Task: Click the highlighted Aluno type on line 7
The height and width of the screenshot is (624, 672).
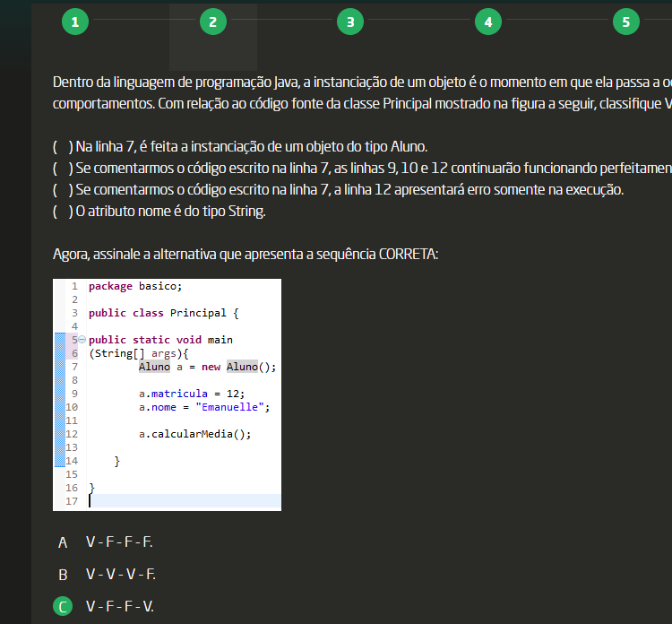Action: pos(154,367)
